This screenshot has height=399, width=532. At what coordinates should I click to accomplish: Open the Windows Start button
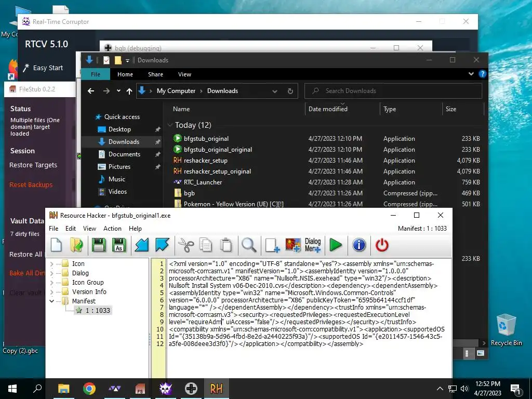coord(12,389)
